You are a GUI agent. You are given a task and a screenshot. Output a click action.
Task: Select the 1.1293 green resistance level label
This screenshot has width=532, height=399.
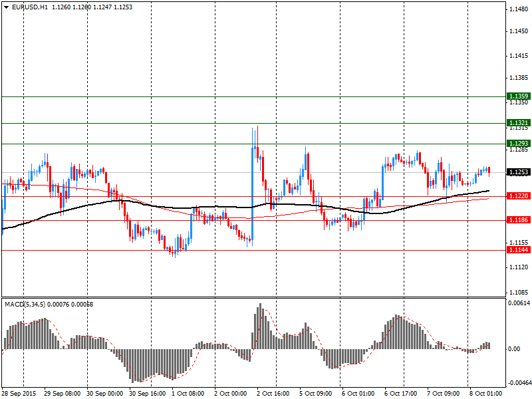click(x=519, y=144)
